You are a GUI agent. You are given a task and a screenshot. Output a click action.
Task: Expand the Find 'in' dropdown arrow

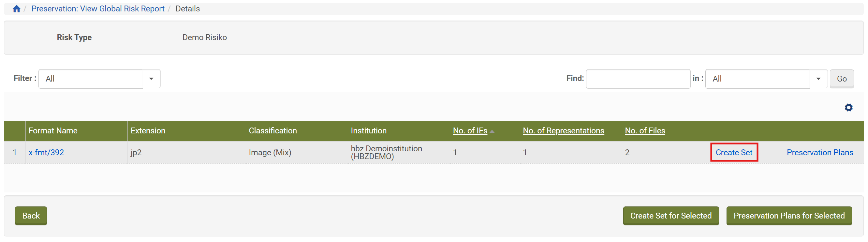[818, 79]
